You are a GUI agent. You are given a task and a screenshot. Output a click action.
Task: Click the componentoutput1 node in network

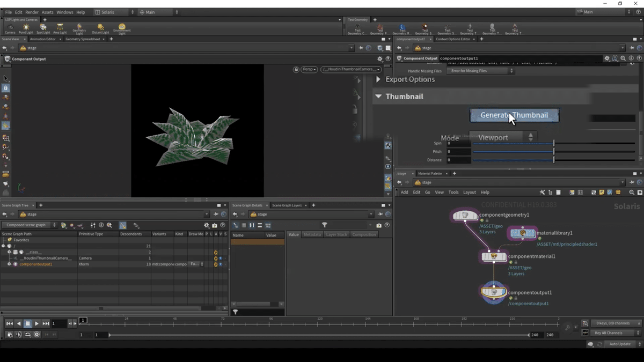point(493,292)
